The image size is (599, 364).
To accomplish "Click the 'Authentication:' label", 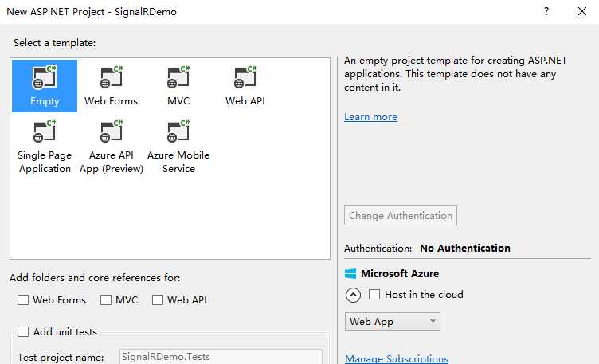I will coord(378,249).
